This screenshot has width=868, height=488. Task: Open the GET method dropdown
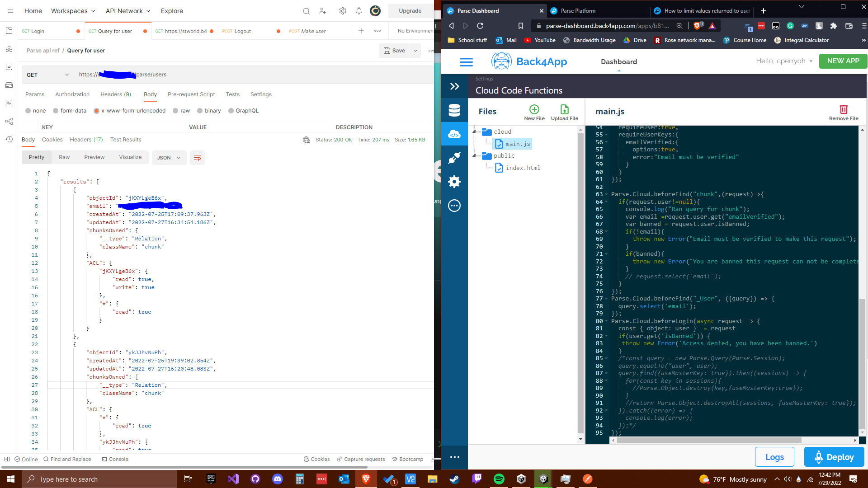pyautogui.click(x=47, y=75)
